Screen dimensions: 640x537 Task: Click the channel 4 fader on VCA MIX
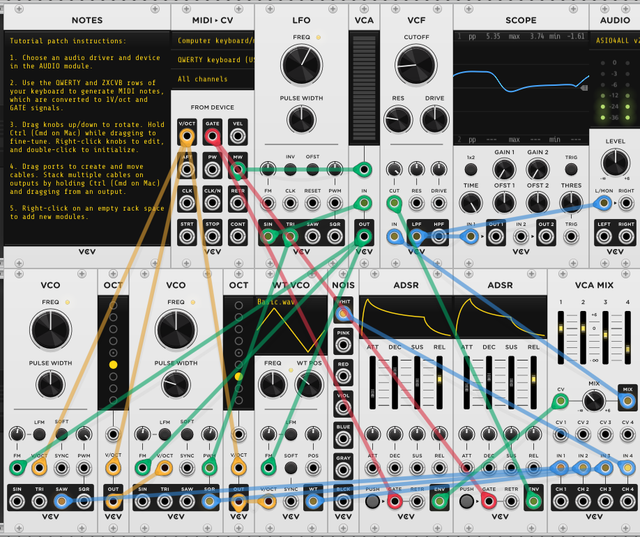click(628, 337)
